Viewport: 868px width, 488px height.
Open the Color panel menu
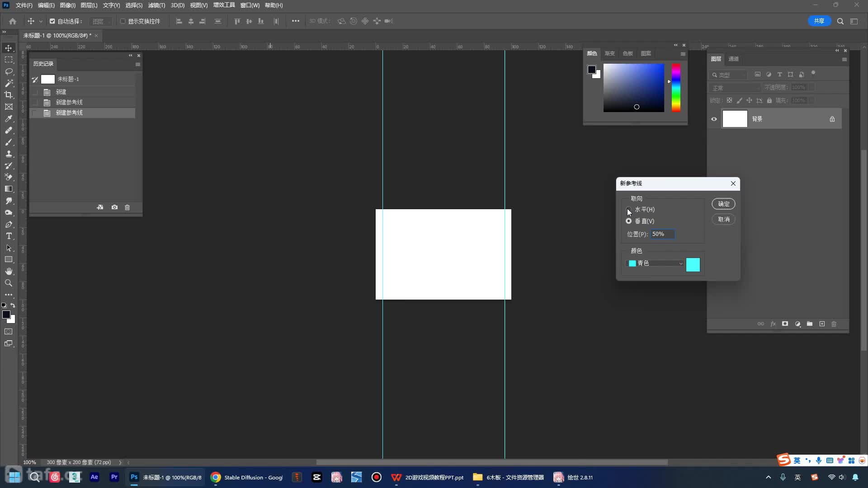[x=683, y=54]
